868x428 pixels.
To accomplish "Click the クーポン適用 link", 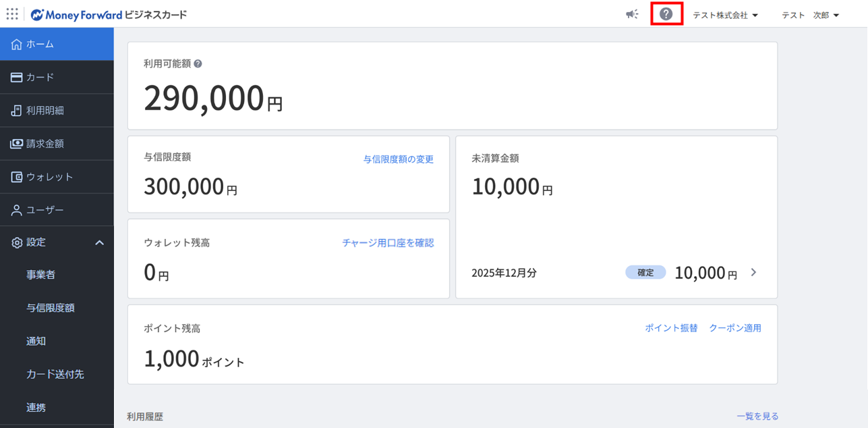I will pos(734,328).
